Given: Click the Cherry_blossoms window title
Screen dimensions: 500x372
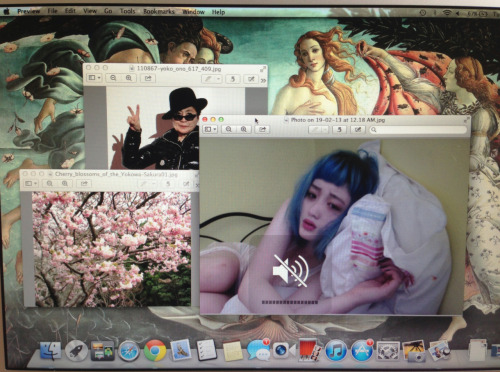Looking at the screenshot, I should [116, 174].
